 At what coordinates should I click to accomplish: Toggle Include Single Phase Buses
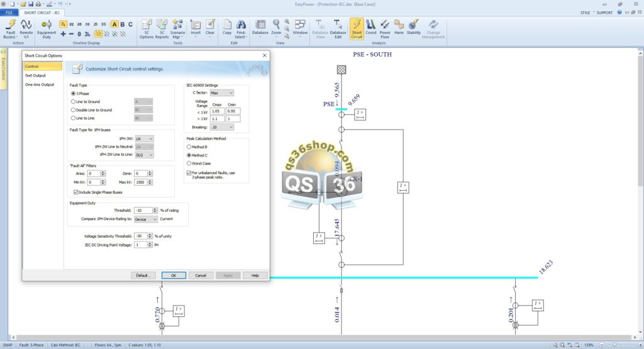click(75, 192)
